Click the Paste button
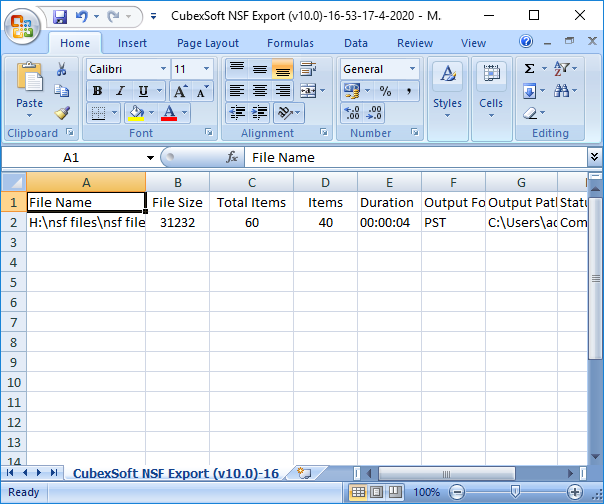The image size is (604, 504). tap(30, 88)
